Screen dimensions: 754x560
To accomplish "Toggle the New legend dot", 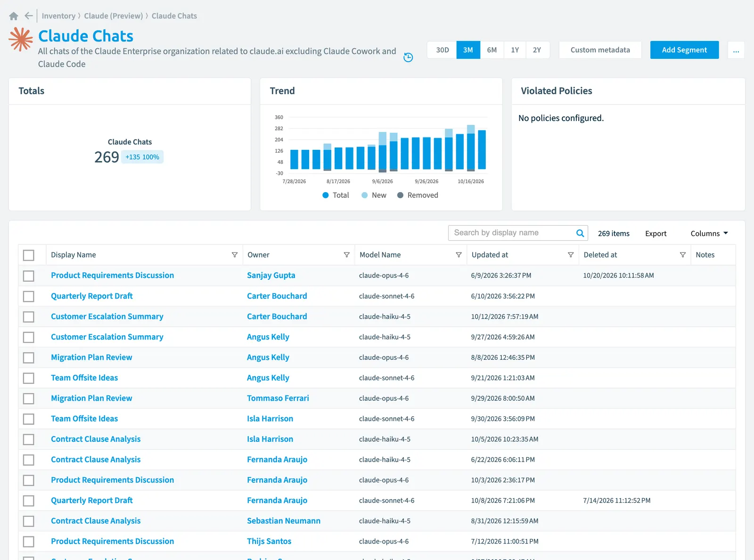I will pos(365,195).
